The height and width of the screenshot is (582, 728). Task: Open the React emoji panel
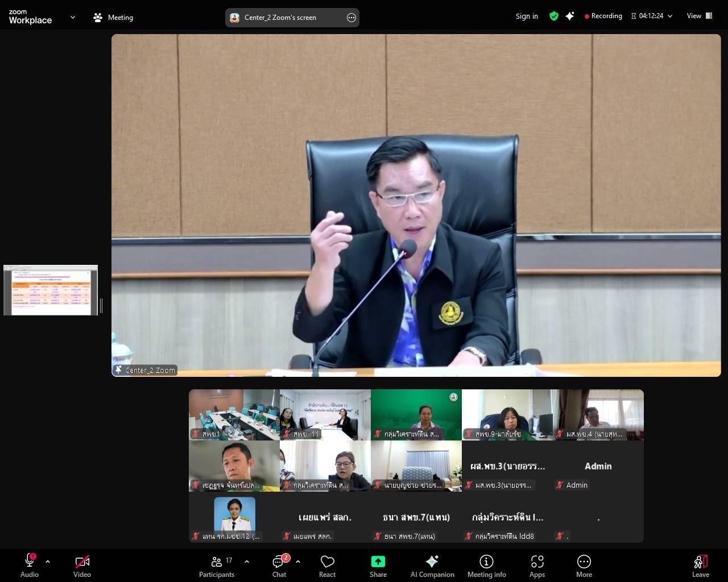(327, 566)
